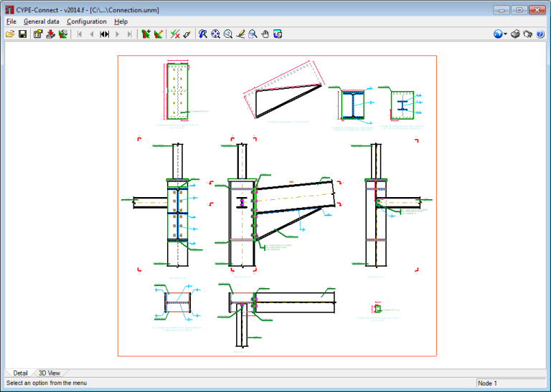Image resolution: width=551 pixels, height=392 pixels.
Task: Switch to the Detail tab
Action: [x=20, y=373]
